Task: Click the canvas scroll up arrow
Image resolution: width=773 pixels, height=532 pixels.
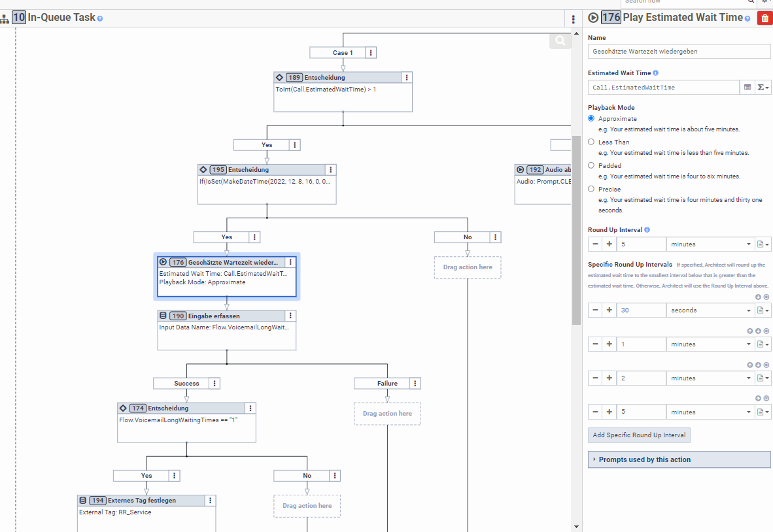Action: pos(575,33)
